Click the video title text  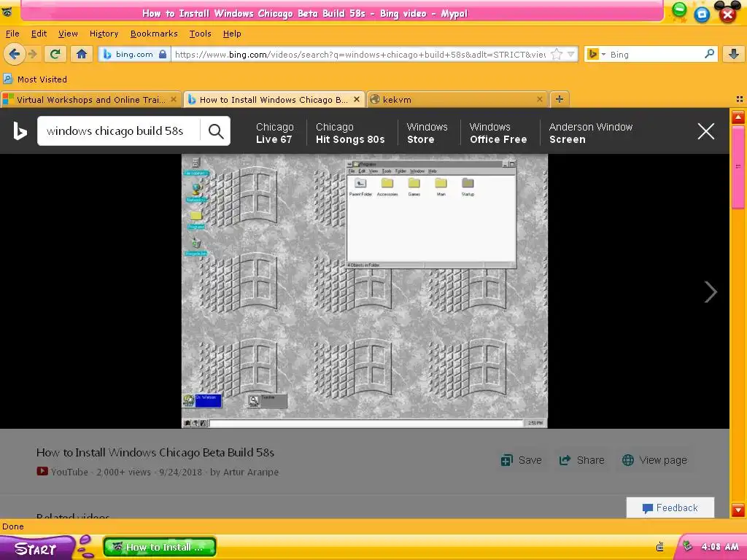[155, 452]
